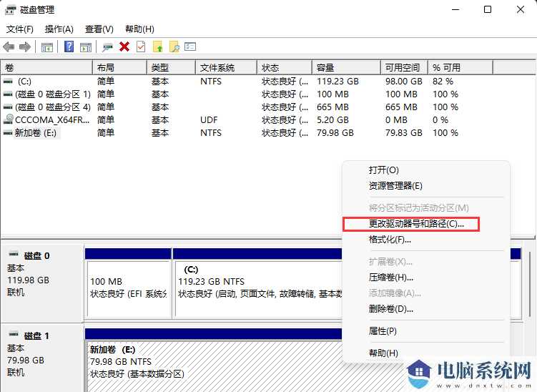Click the UDF file system cell
Screen dimensions: 537x392
[209, 120]
